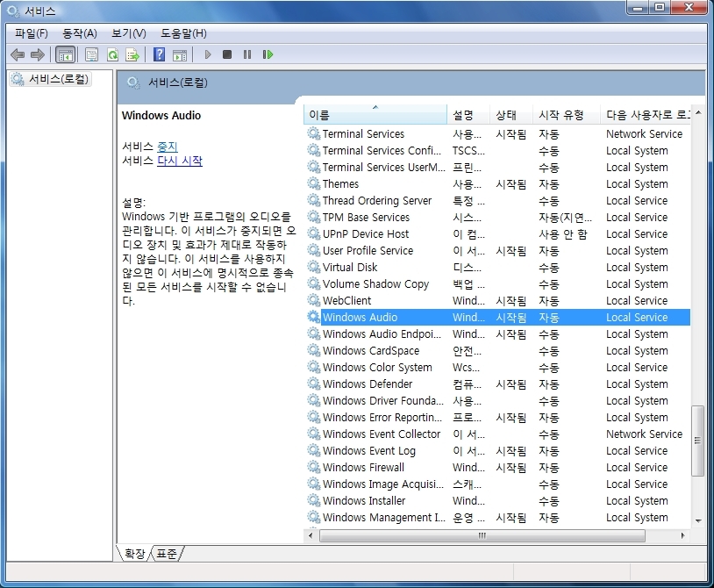The image size is (714, 588).
Task: Select the Terminal Services Confi... row
Action: click(x=497, y=150)
